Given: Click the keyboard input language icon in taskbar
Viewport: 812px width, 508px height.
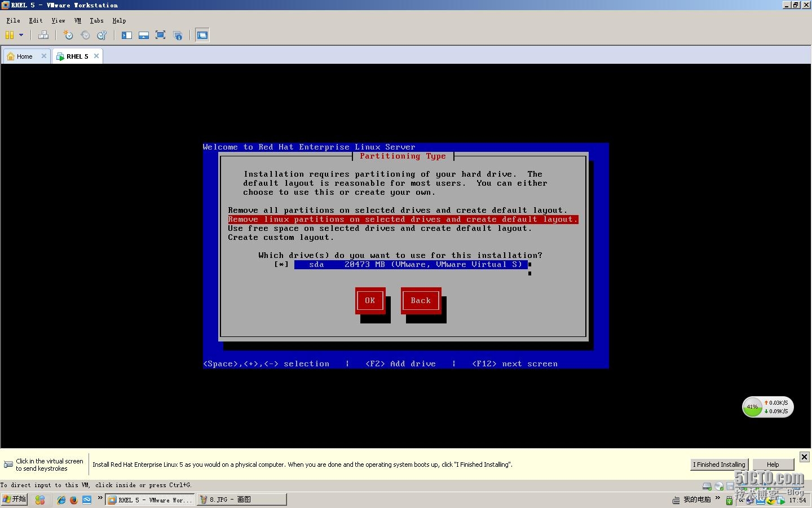Looking at the screenshot, I should click(x=676, y=500).
